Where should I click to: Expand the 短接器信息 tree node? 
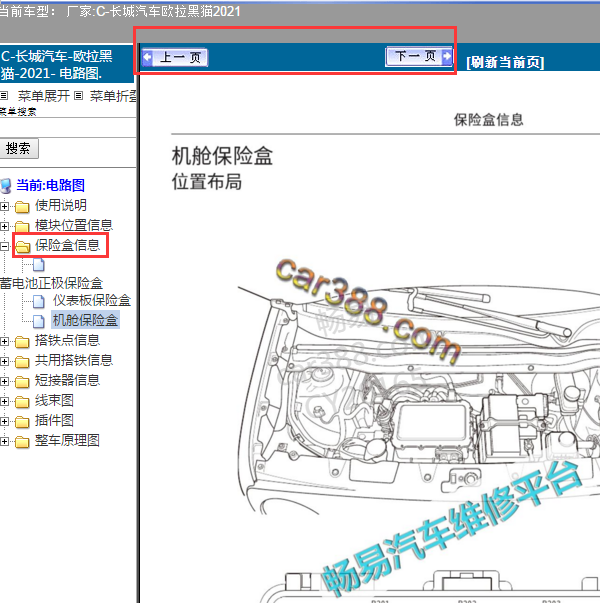click(4, 381)
